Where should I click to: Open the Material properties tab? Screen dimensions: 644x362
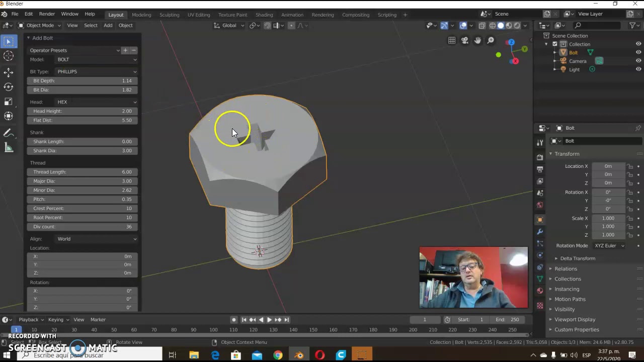[x=540, y=291]
